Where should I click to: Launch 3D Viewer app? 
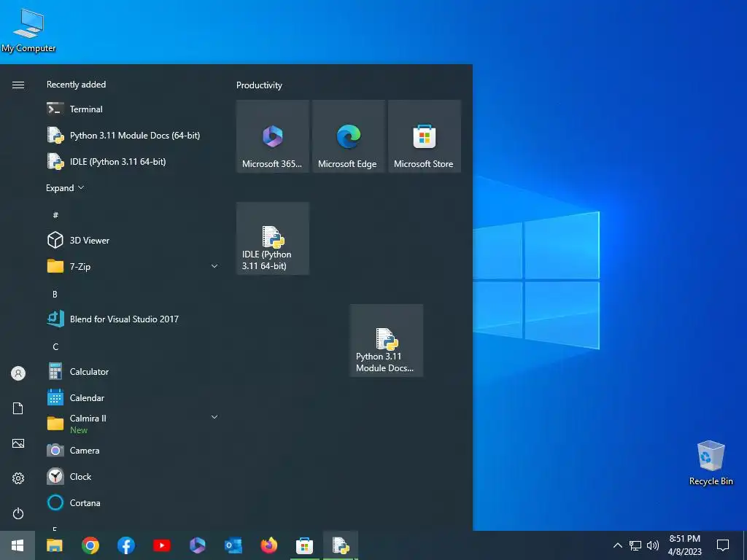click(x=133, y=240)
